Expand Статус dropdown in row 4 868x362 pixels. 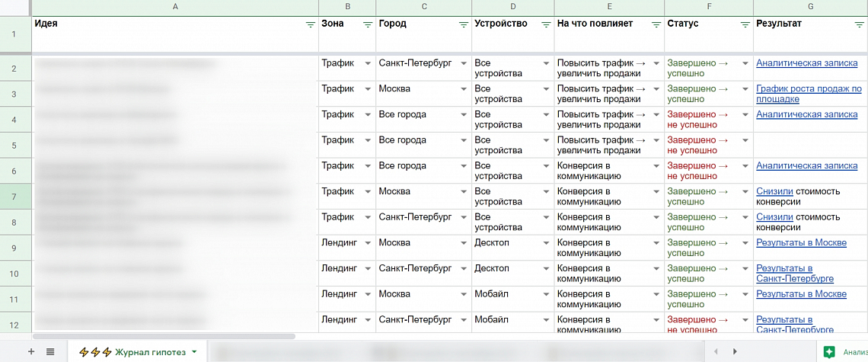(x=745, y=115)
